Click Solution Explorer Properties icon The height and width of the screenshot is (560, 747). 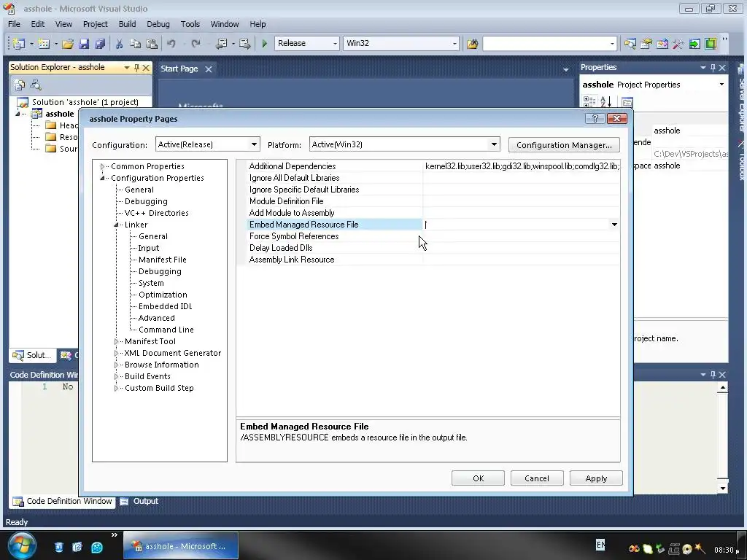[x=20, y=85]
